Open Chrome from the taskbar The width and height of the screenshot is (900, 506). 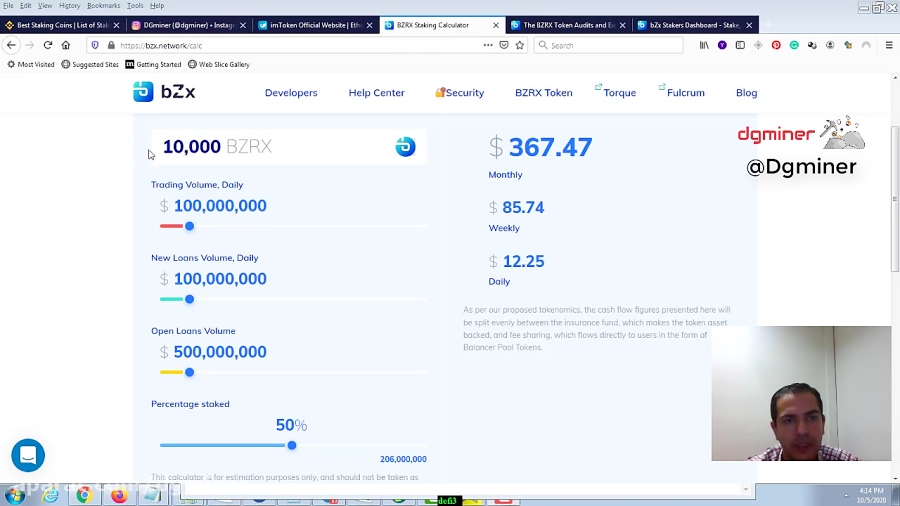click(x=84, y=495)
